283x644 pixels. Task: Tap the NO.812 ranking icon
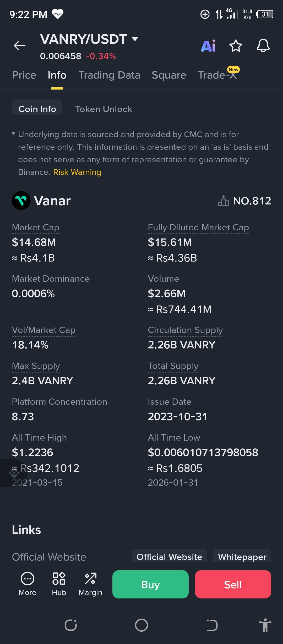click(x=223, y=201)
